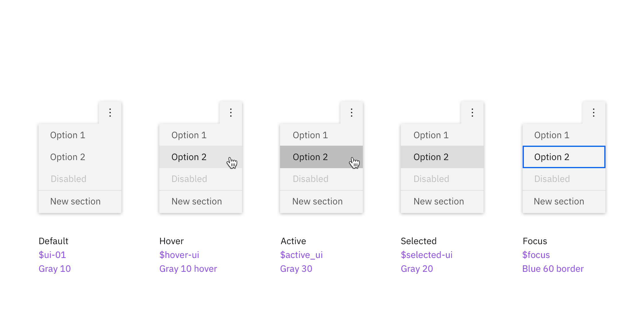The width and height of the screenshot is (644, 334).
Task: Select Option 1 in the Focus menu
Action: tap(552, 135)
